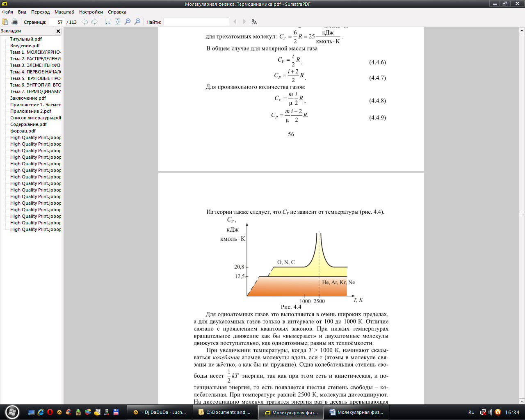Toggle Match Case search icon
The image size is (525, 420).
click(x=254, y=22)
